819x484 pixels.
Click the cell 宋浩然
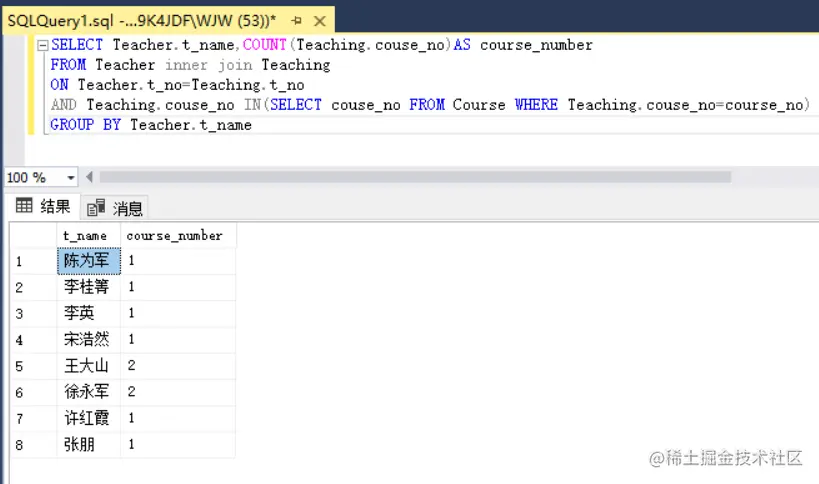click(88, 339)
